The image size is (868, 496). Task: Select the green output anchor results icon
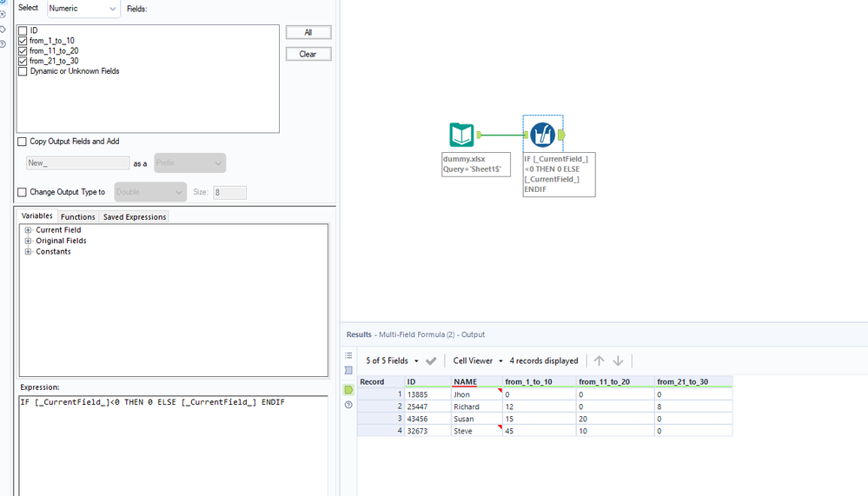348,390
